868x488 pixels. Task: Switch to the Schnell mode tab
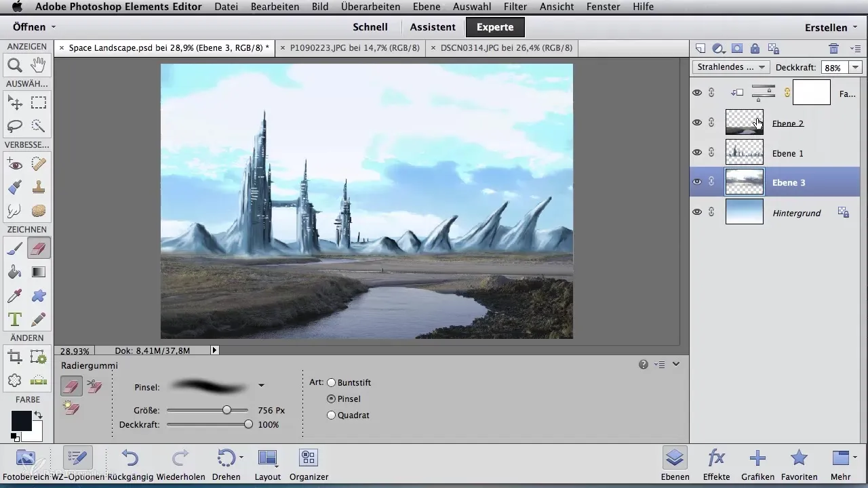pos(370,27)
